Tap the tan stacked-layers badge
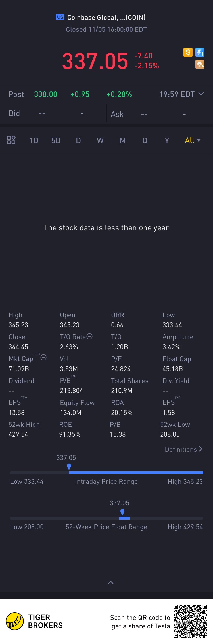Image resolution: width=213 pixels, height=644 pixels. 200,65
